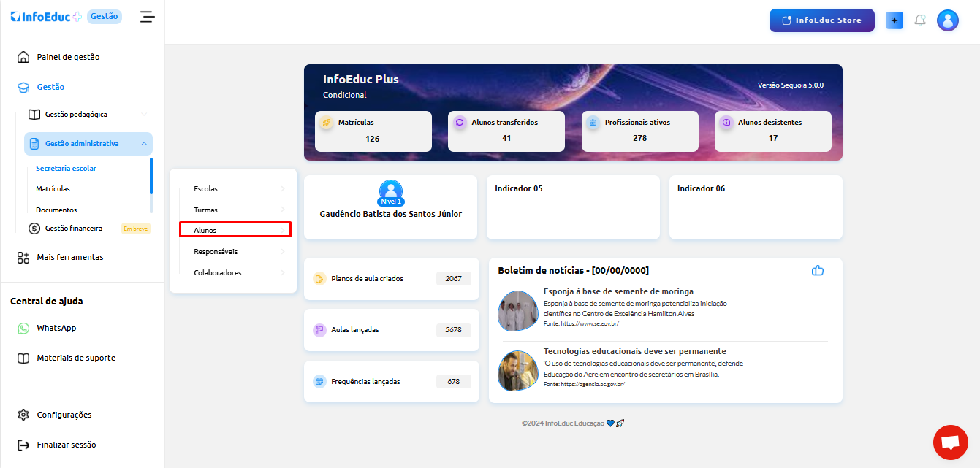980x468 pixels.
Task: Click the Planos de aula criados icon
Action: pos(319,278)
